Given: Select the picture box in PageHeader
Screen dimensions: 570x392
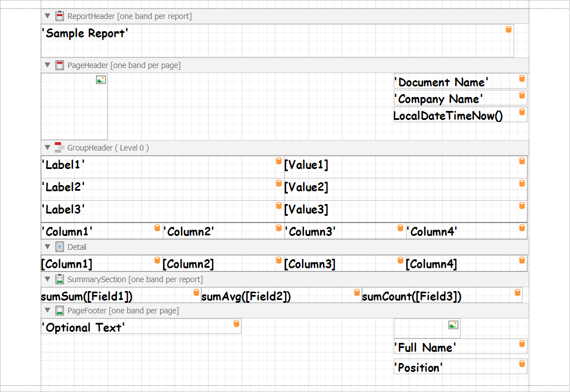Looking at the screenshot, I should tap(74, 106).
